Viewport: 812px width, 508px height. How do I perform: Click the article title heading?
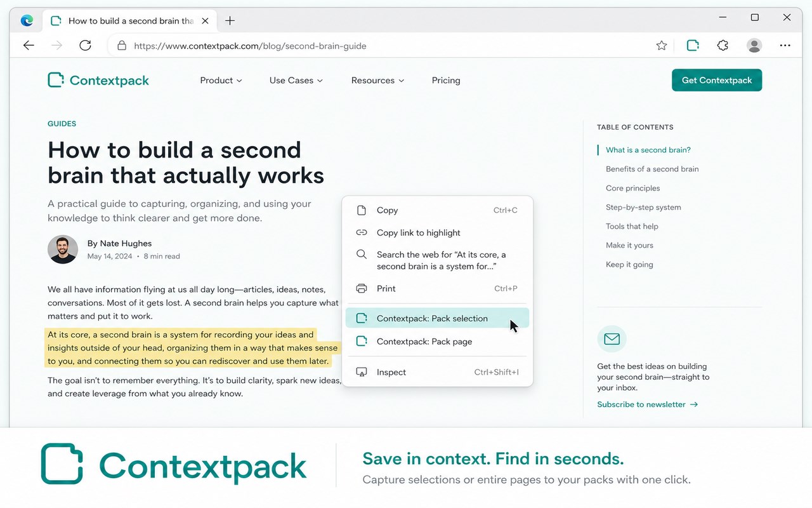tap(186, 163)
